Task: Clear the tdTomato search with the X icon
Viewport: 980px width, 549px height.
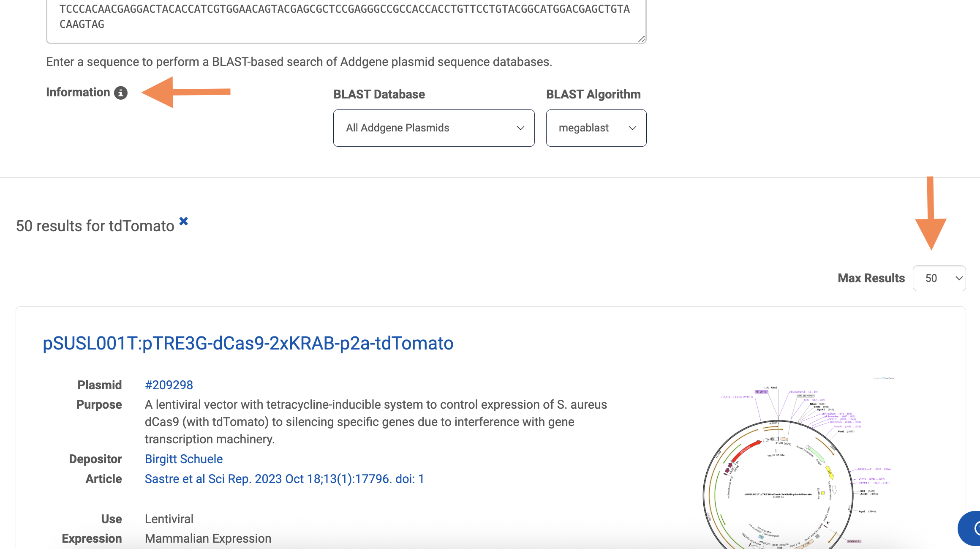Action: (183, 221)
